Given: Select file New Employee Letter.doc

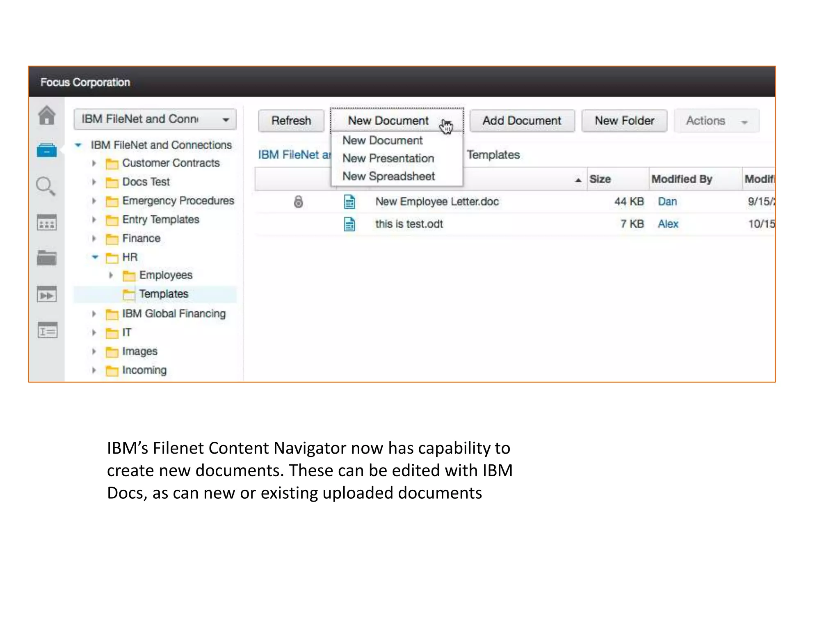Looking at the screenshot, I should coord(437,201).
